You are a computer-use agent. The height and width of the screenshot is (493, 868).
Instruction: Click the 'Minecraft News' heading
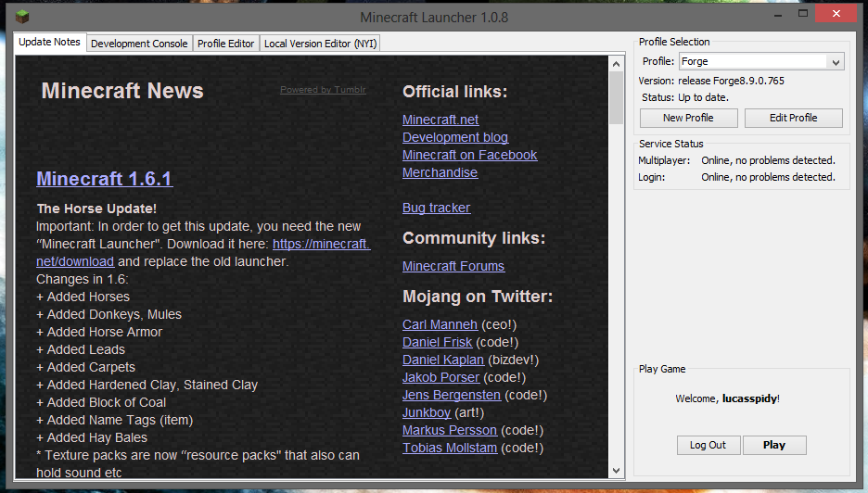122,91
